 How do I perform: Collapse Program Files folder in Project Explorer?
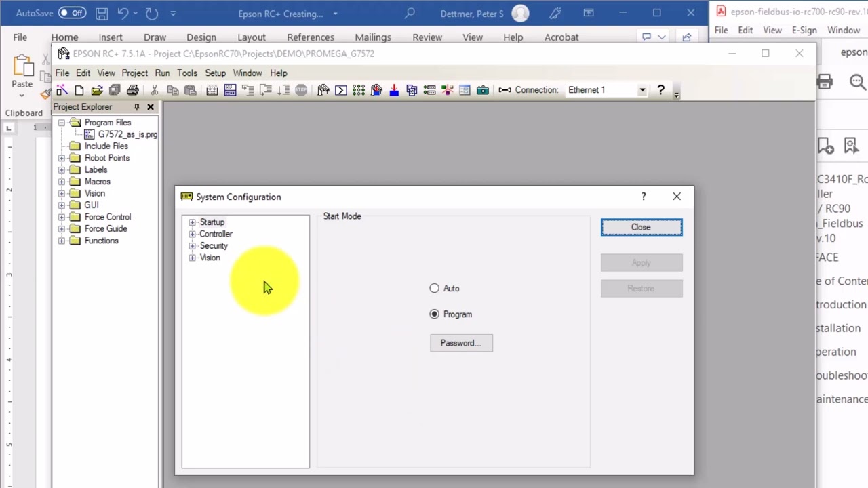tap(62, 123)
